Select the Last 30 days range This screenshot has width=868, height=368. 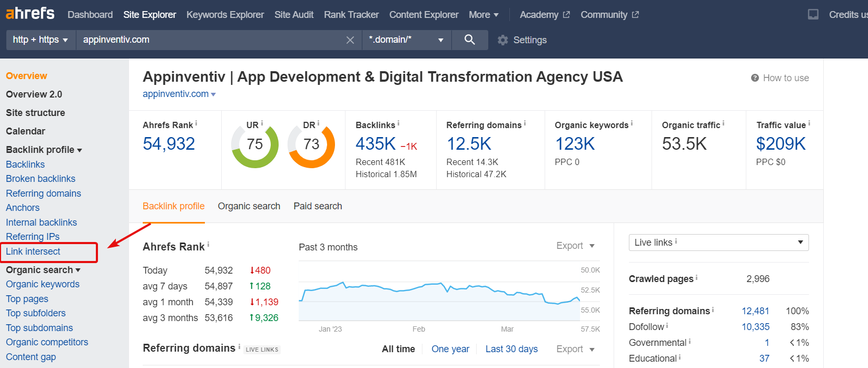511,349
